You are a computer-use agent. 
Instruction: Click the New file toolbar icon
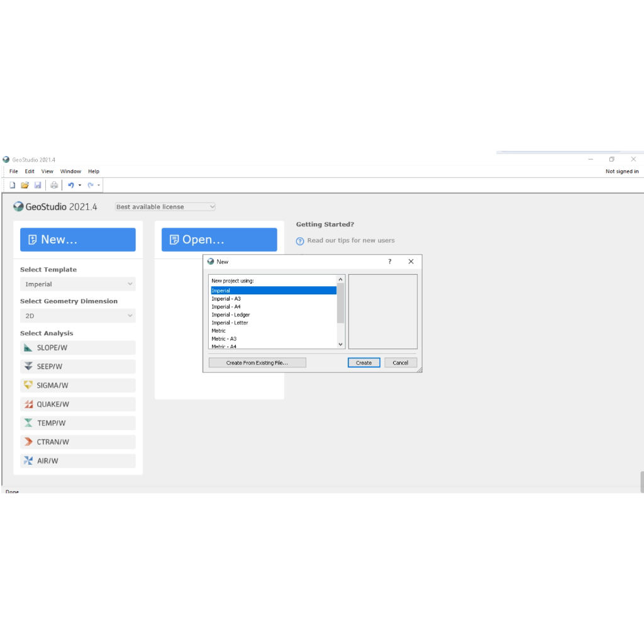point(12,185)
